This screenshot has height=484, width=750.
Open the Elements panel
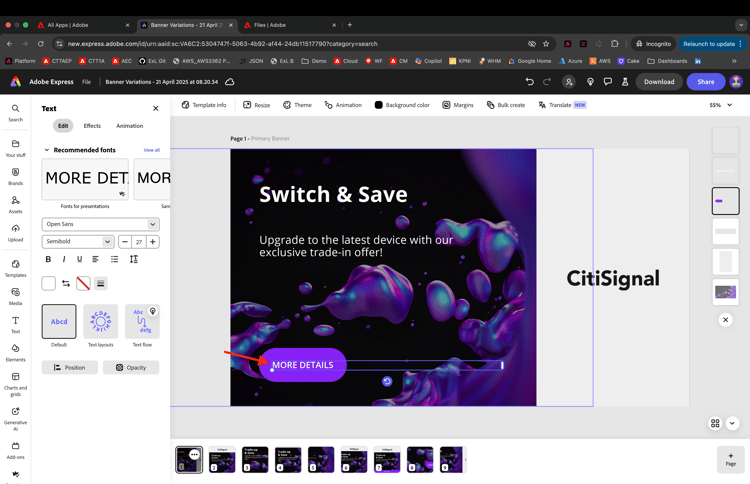(x=15, y=352)
